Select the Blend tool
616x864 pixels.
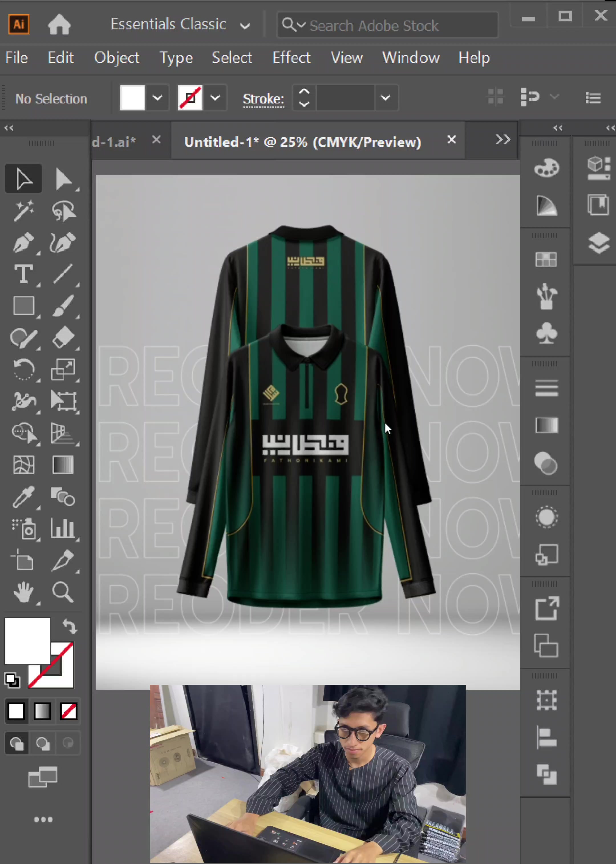tap(63, 497)
